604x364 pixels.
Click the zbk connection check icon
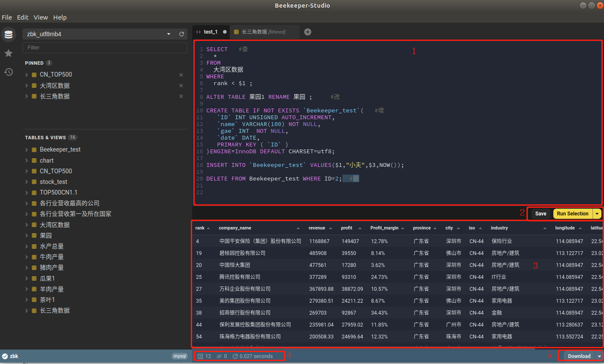pos(5,356)
